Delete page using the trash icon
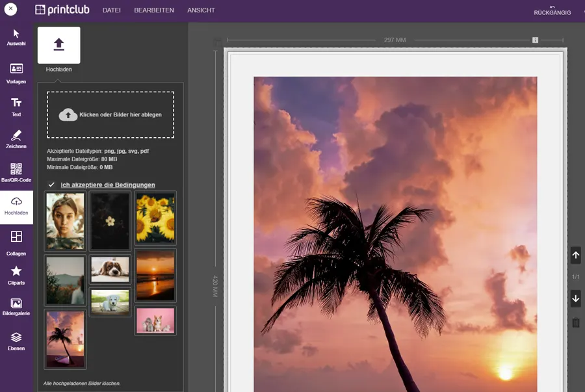 575,322
